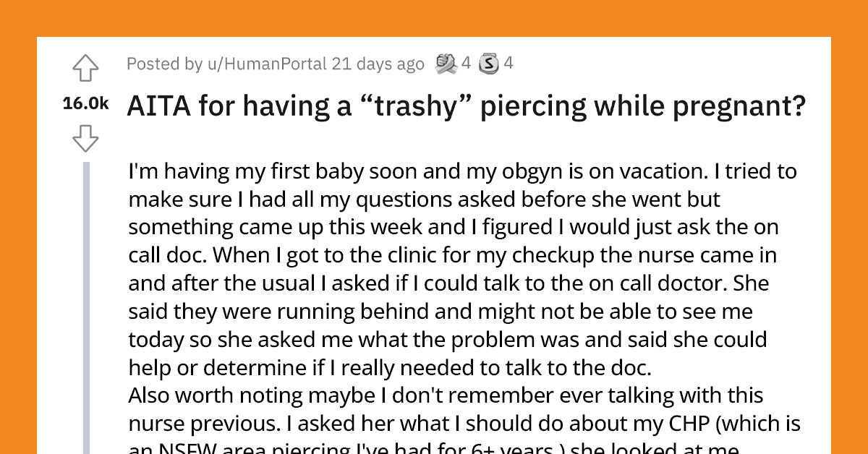Downvote the post with the down arrow
This screenshot has height=454, width=868.
coord(85,138)
